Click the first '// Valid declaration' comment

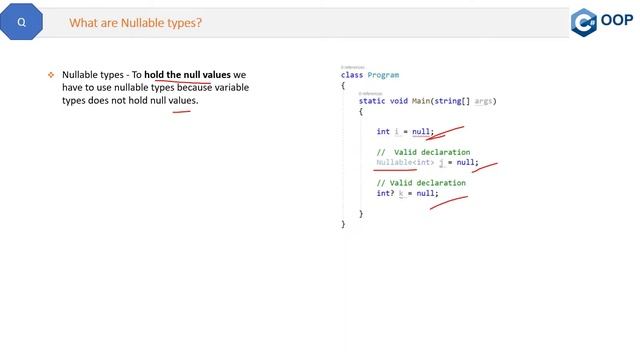click(423, 152)
